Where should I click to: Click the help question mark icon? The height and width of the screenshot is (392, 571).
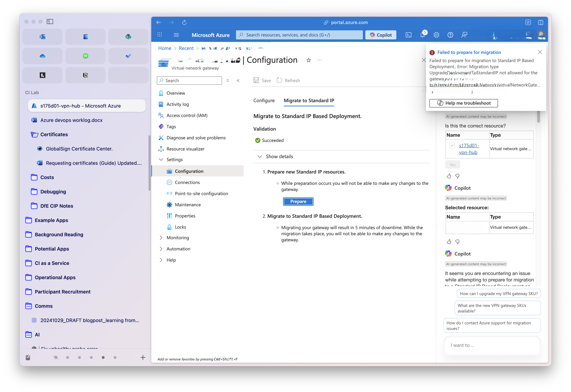pos(450,35)
